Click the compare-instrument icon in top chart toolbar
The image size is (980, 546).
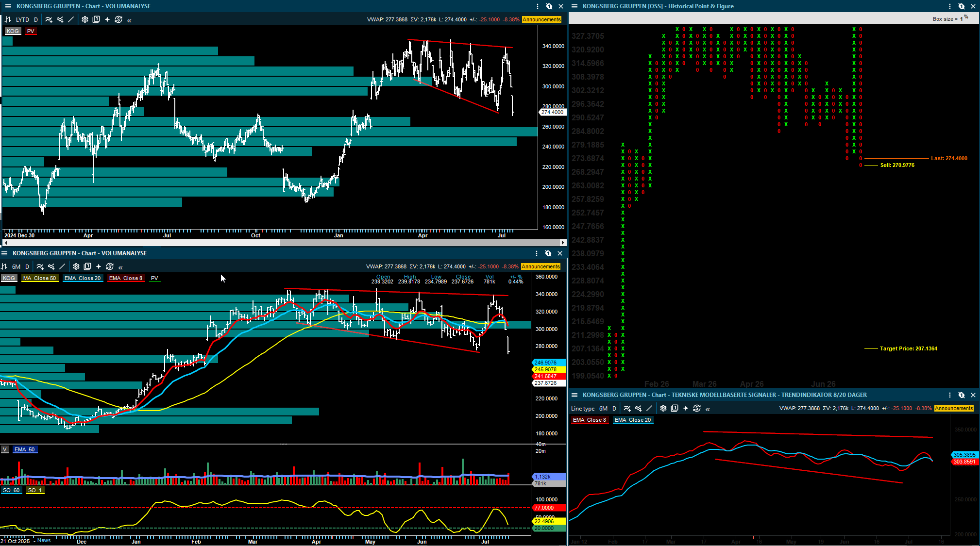click(60, 20)
